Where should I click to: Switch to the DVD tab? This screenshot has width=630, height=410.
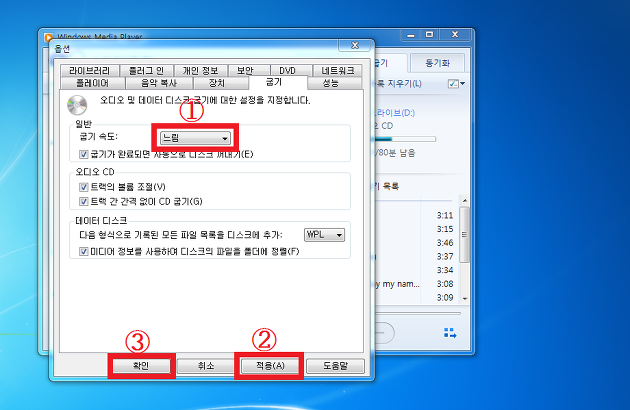pos(291,70)
